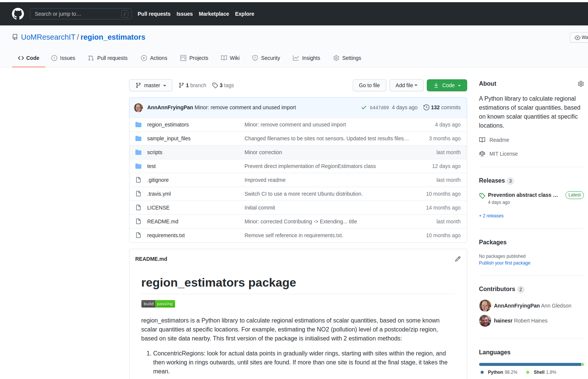The width and height of the screenshot is (588, 379).
Task: Click the GitHub octocat logo
Action: [x=18, y=14]
